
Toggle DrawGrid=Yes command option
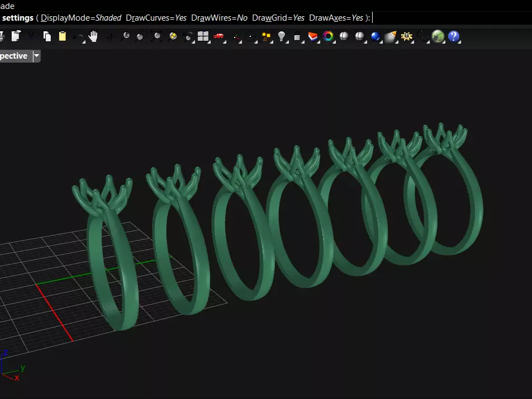click(x=278, y=18)
